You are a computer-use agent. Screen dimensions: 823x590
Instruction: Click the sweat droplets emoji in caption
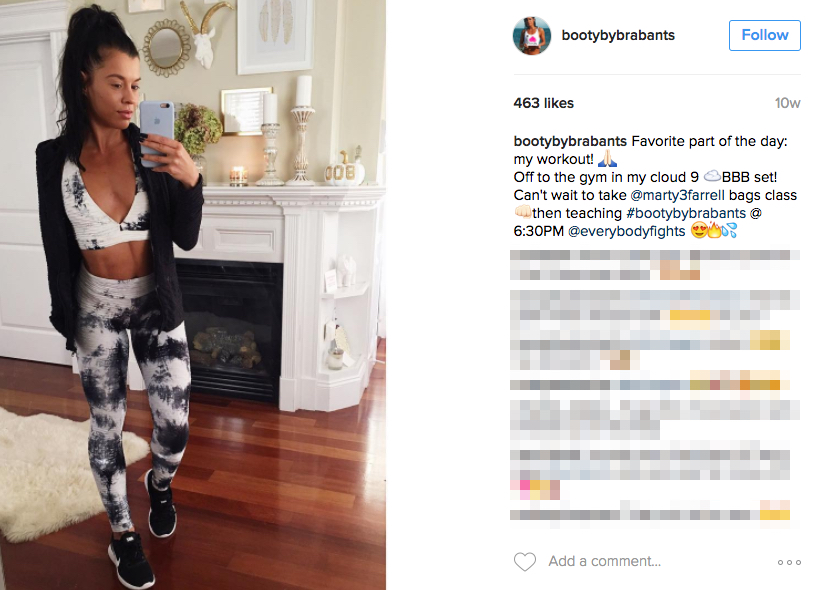730,230
